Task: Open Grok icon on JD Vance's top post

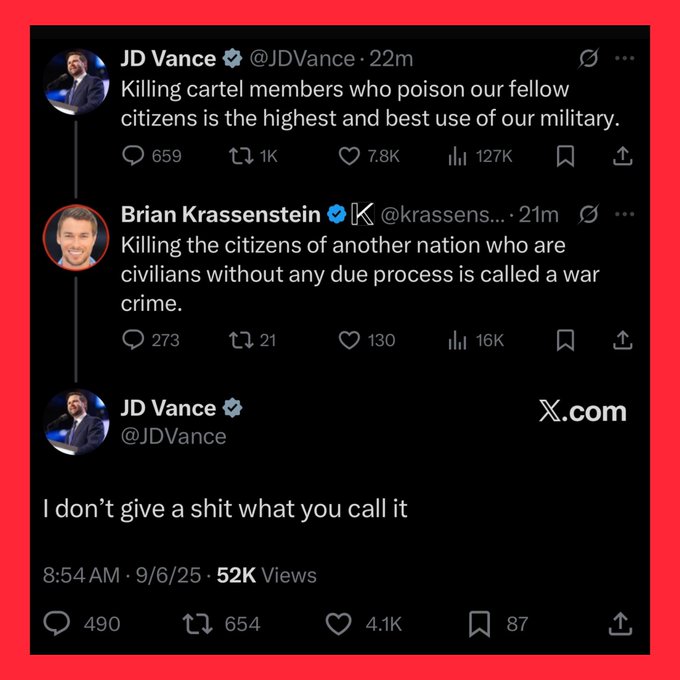Action: pos(588,58)
